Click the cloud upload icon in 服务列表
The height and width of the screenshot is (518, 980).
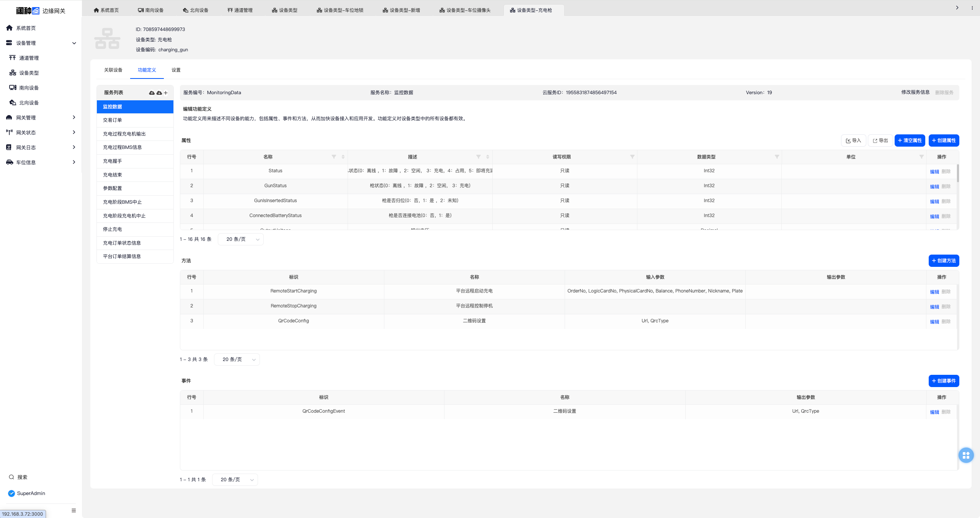click(x=152, y=93)
